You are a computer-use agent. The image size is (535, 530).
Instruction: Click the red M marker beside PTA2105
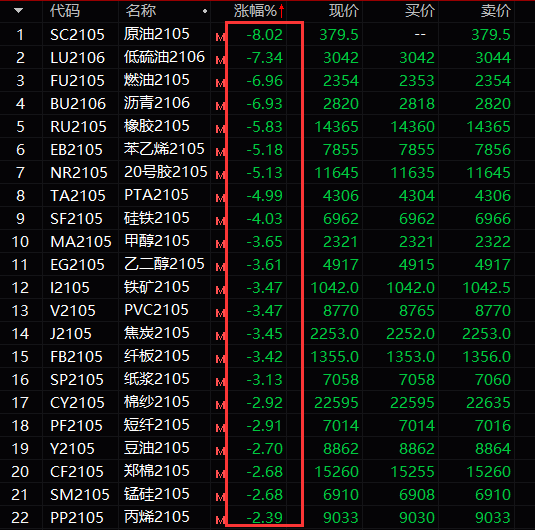click(x=220, y=198)
